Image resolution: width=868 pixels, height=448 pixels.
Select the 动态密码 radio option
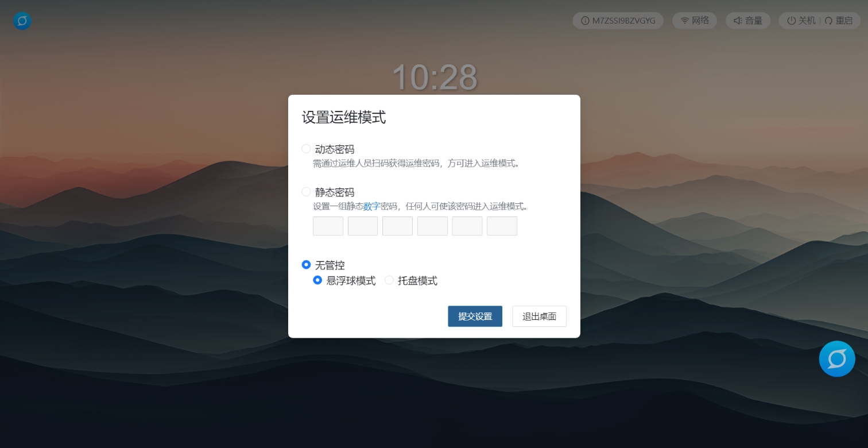pyautogui.click(x=306, y=149)
